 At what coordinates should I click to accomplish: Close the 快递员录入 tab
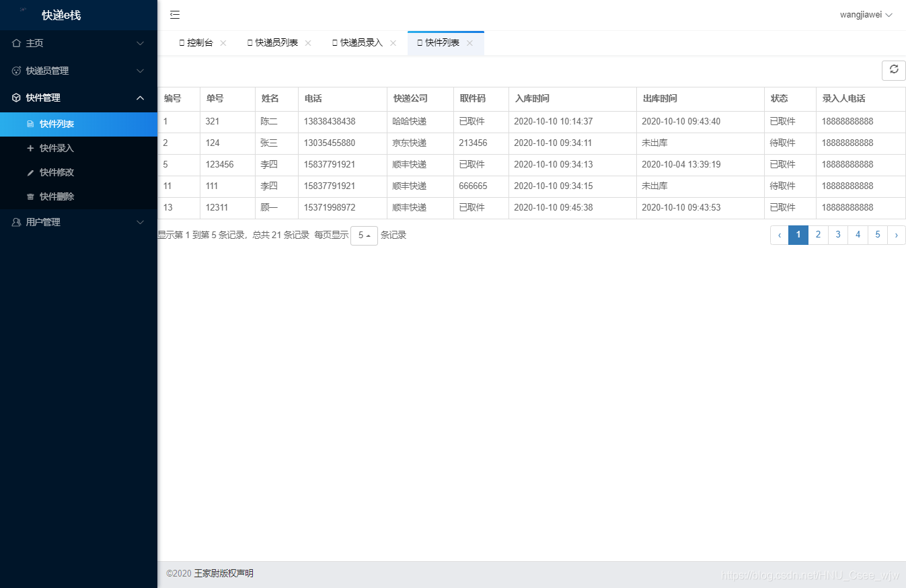(393, 43)
